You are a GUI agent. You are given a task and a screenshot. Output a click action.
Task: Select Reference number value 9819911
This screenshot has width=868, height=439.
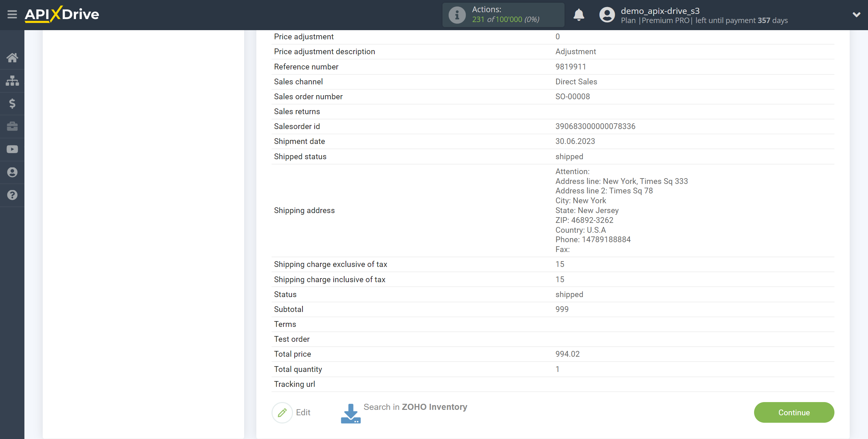[x=570, y=67]
